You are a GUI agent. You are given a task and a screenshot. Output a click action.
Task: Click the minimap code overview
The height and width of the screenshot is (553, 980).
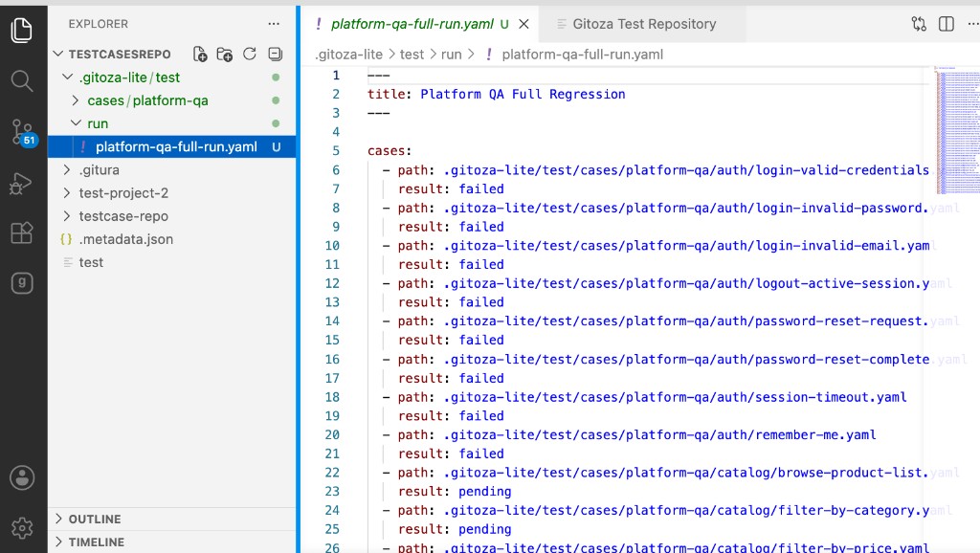tap(957, 129)
